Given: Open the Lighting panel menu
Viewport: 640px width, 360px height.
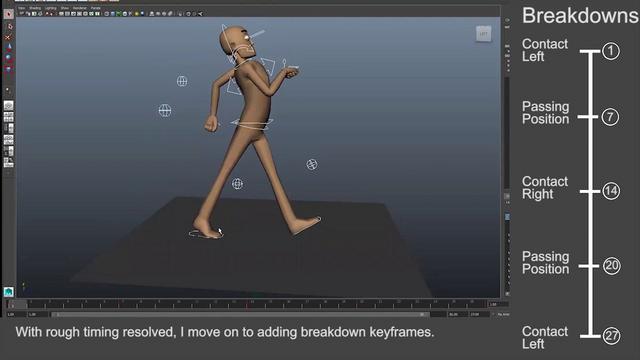Looking at the screenshot, I should click(51, 8).
